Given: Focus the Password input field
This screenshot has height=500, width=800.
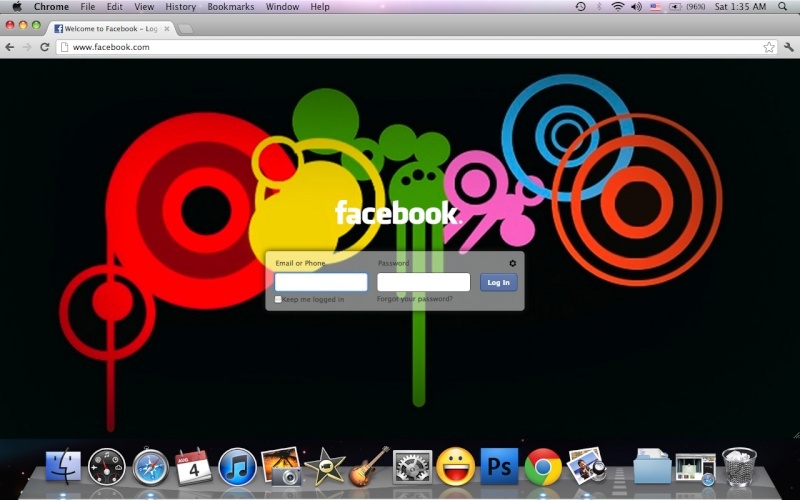Looking at the screenshot, I should coord(423,282).
